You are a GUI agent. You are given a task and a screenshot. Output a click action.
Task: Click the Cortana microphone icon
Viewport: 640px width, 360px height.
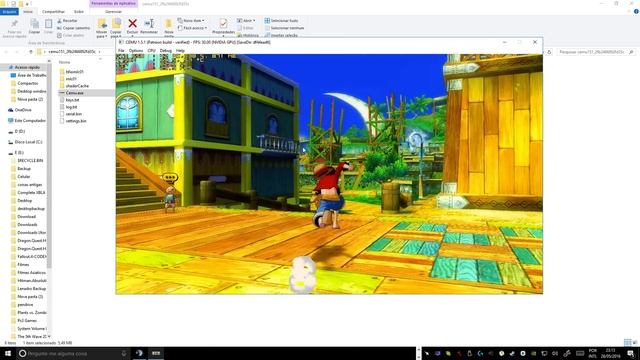tap(124, 353)
